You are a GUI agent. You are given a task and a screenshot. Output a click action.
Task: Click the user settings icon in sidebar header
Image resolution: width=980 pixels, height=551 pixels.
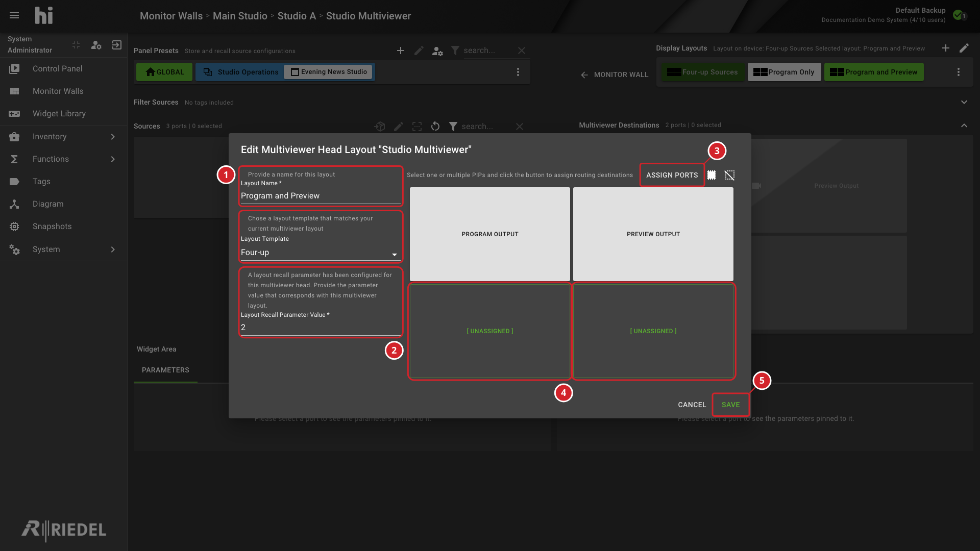96,45
